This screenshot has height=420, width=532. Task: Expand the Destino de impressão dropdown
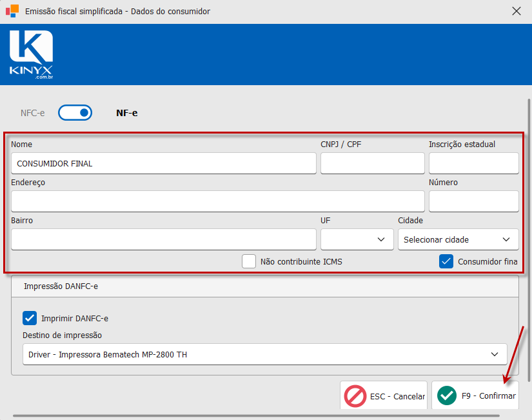coord(264,354)
